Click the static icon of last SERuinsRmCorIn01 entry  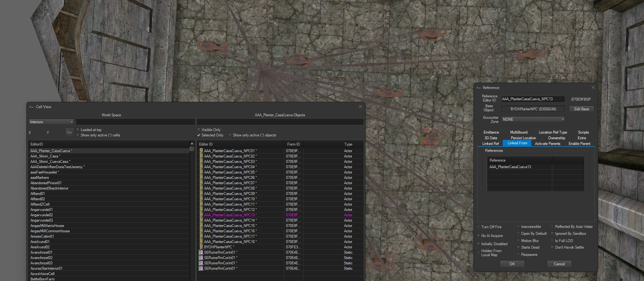(201, 268)
